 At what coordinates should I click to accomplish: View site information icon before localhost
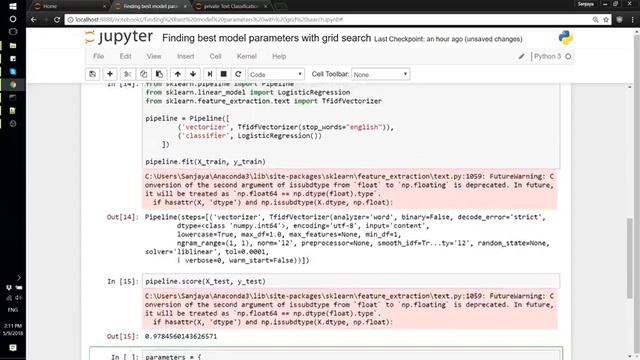point(70,20)
